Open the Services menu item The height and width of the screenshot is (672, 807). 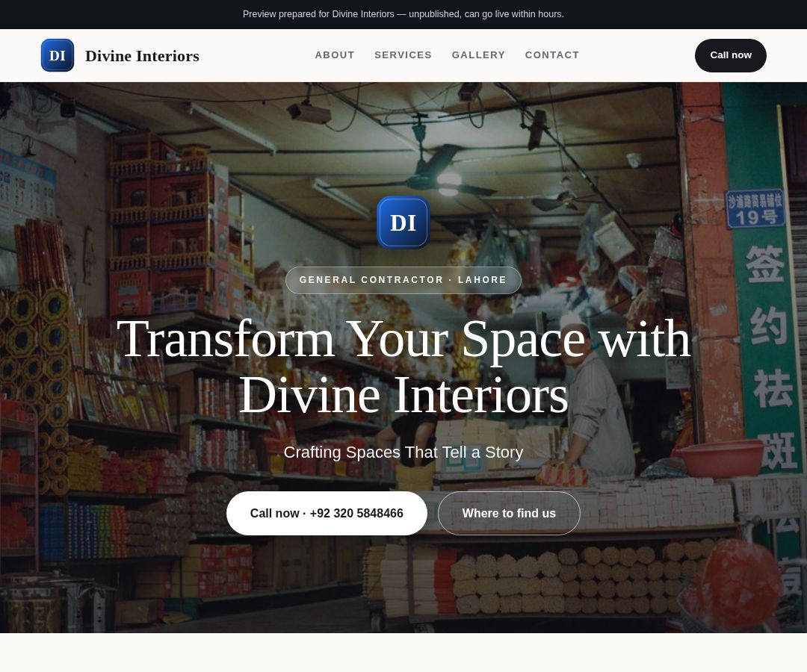pos(403,55)
